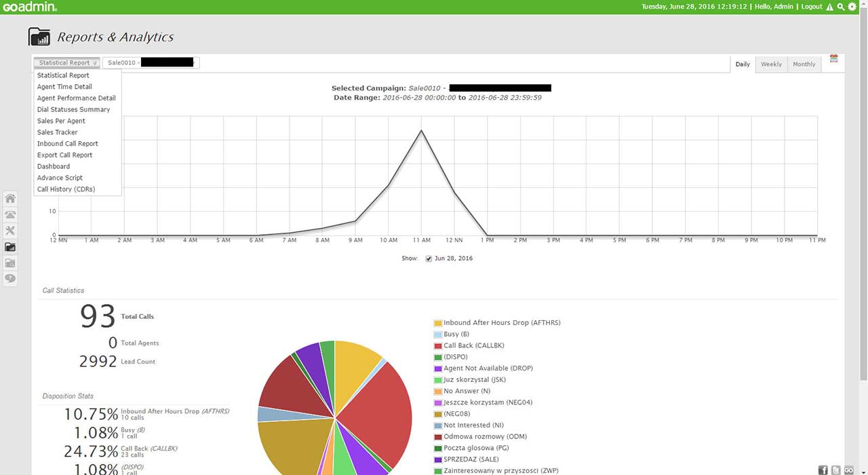Screen dimensions: 868x475
Task: Click the Twitter icon at bottom right
Action: pyautogui.click(x=835, y=470)
